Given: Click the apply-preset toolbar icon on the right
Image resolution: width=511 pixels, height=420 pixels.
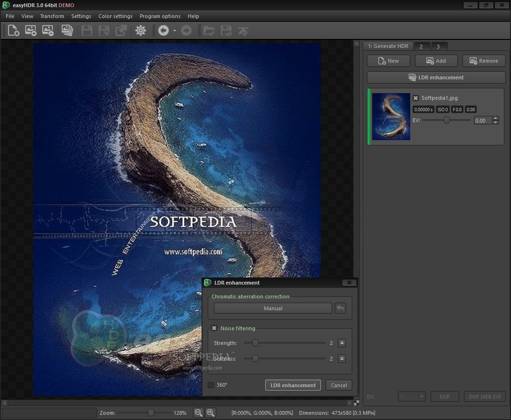Looking at the screenshot, I should [x=243, y=30].
